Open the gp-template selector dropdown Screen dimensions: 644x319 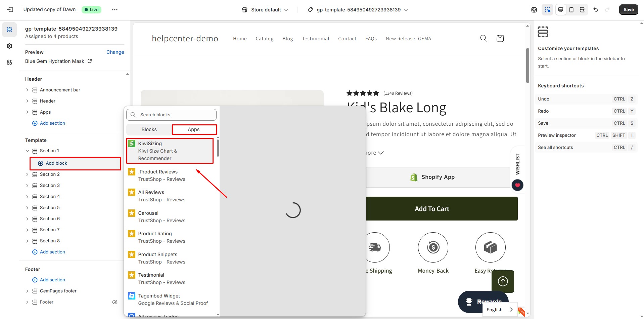[358, 10]
